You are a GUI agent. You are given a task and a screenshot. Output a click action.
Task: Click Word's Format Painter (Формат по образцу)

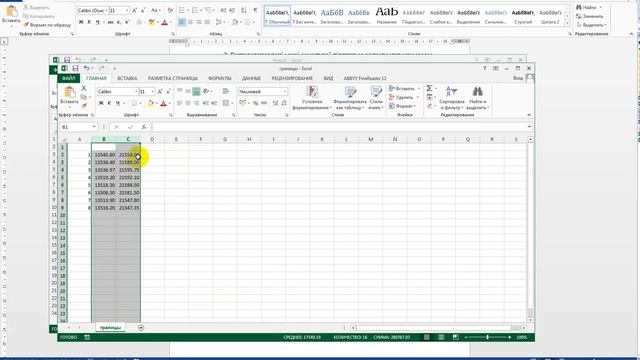(47, 25)
